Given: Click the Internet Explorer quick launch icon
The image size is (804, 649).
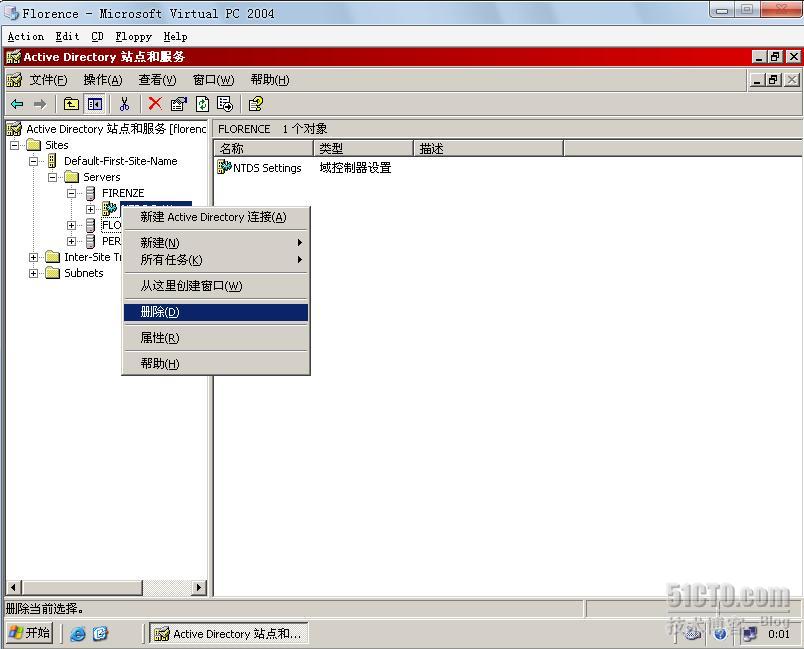Looking at the screenshot, I should [x=78, y=634].
